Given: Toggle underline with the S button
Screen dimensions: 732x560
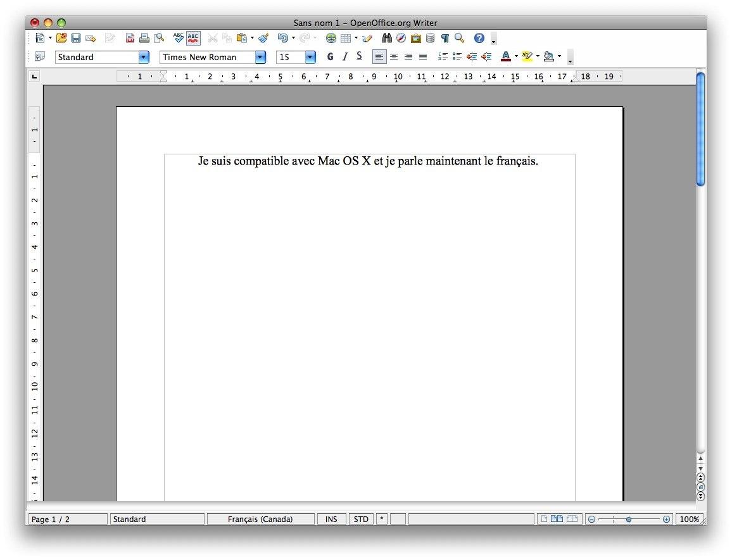Looking at the screenshot, I should point(359,57).
